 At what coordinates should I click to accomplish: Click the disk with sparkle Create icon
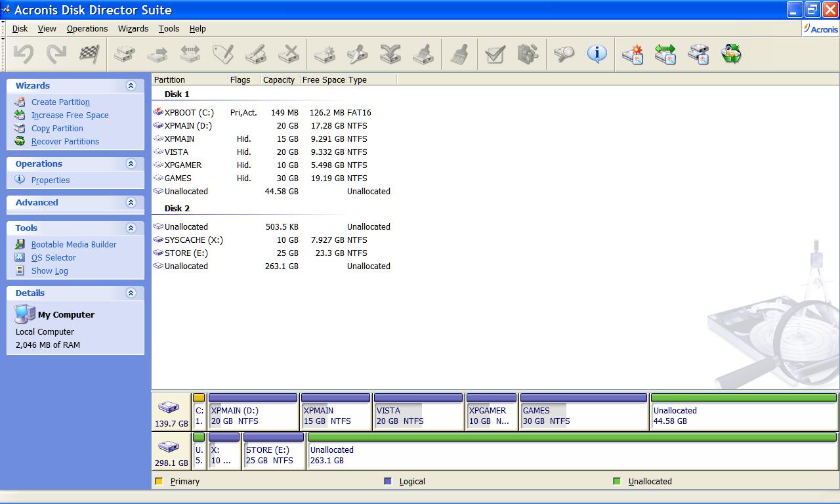pos(324,54)
